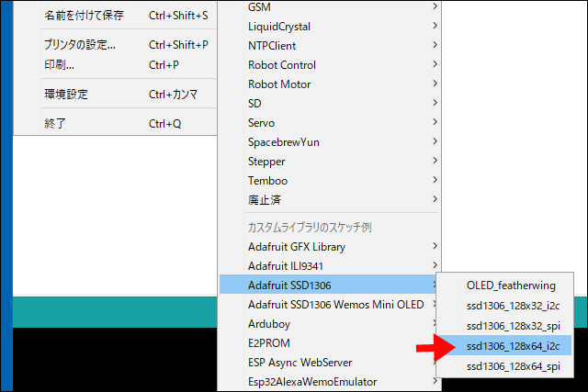Expand arrow next to Stepper
The width and height of the screenshot is (588, 392).
435,161
